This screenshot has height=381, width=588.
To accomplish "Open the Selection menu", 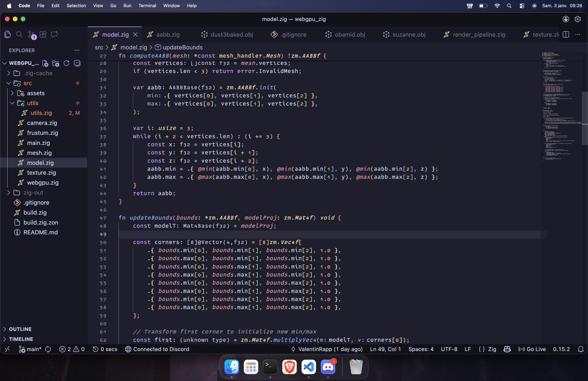I will (x=76, y=5).
